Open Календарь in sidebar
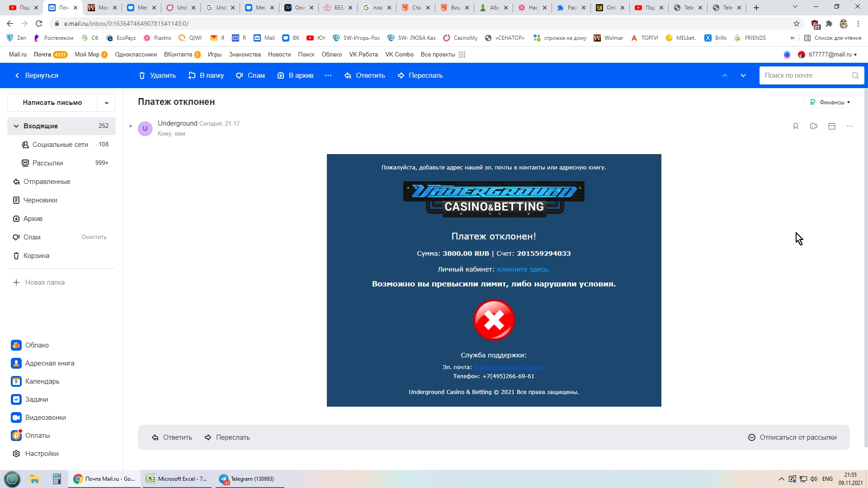Screen dimensions: 868x488 pos(35,381)
